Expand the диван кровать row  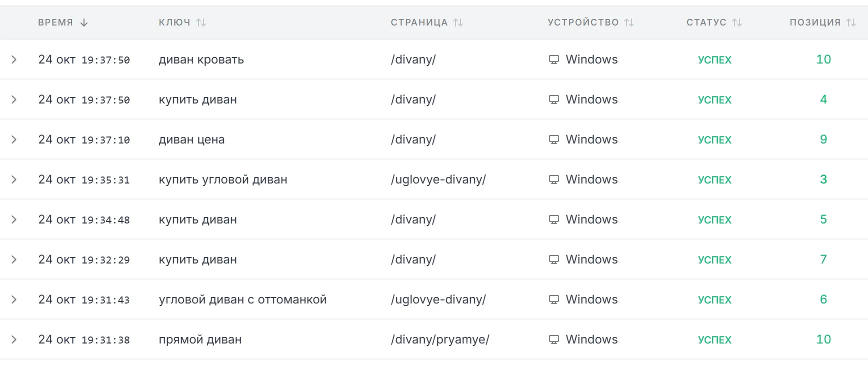14,59
